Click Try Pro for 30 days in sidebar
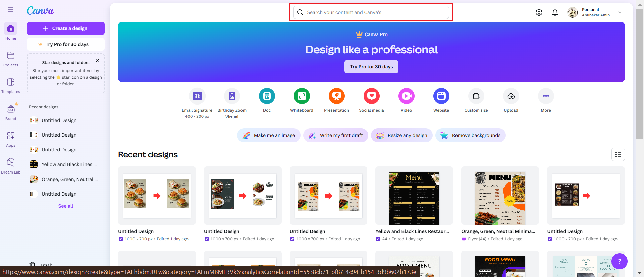The height and width of the screenshot is (277, 644). pos(66,44)
